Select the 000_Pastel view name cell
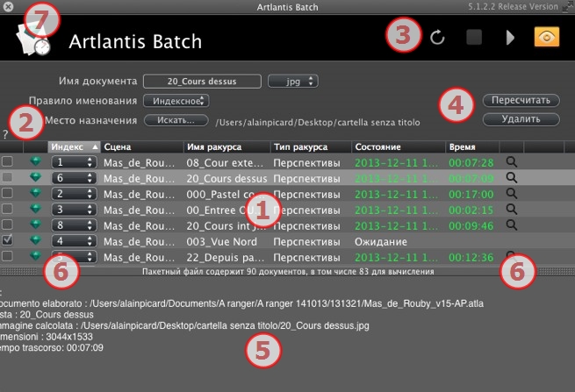The width and height of the screenshot is (575, 392). [x=226, y=194]
